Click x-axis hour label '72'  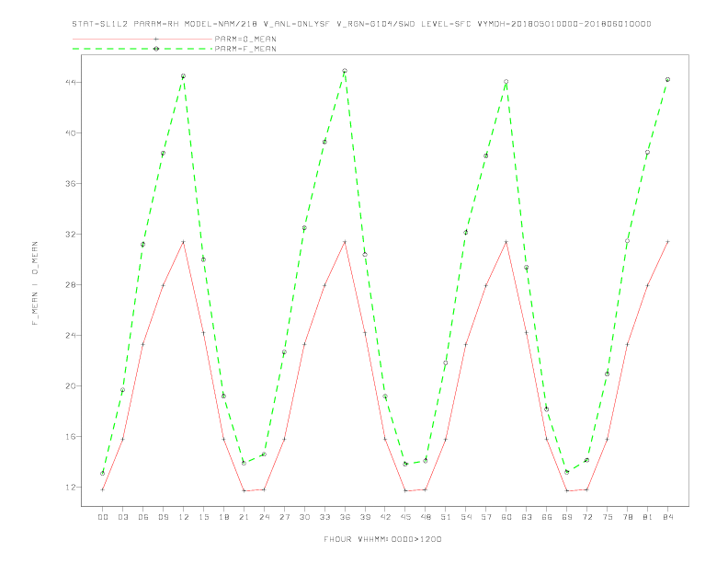click(x=586, y=517)
